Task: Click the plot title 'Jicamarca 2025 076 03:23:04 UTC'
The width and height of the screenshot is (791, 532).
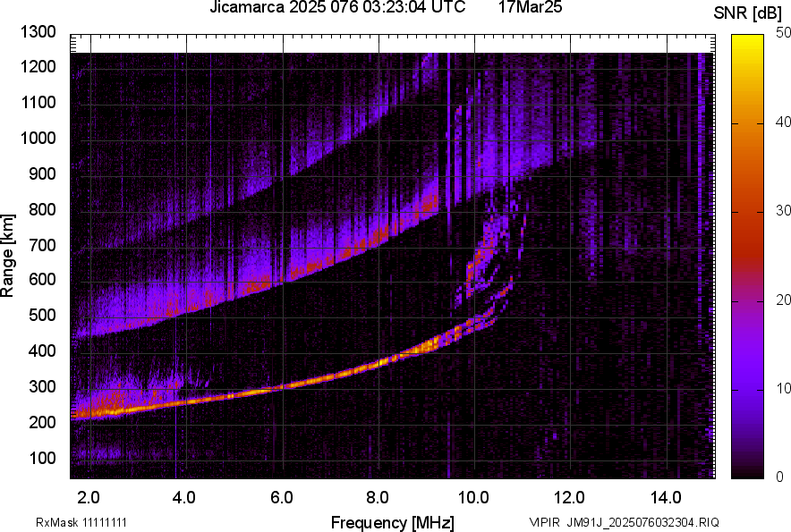Action: click(337, 7)
